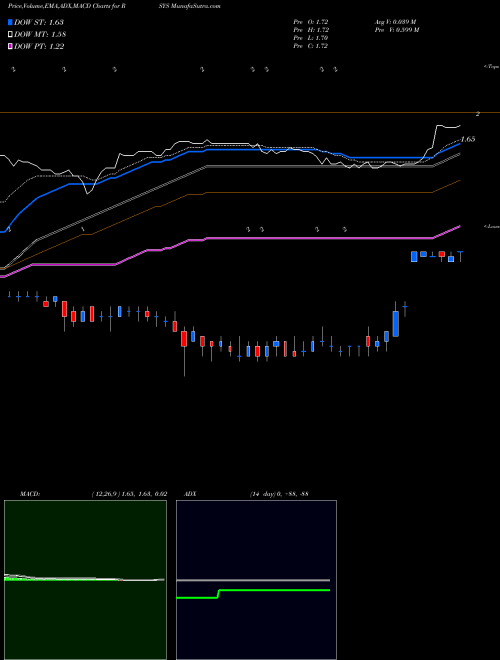The width and height of the screenshot is (500, 660).
Task: Click the 'Pre C: 1.72' value
Action: (x=311, y=46)
